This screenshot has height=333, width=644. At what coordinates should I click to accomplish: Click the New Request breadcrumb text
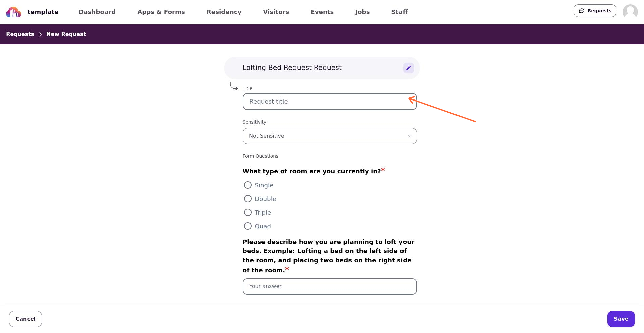(x=66, y=34)
